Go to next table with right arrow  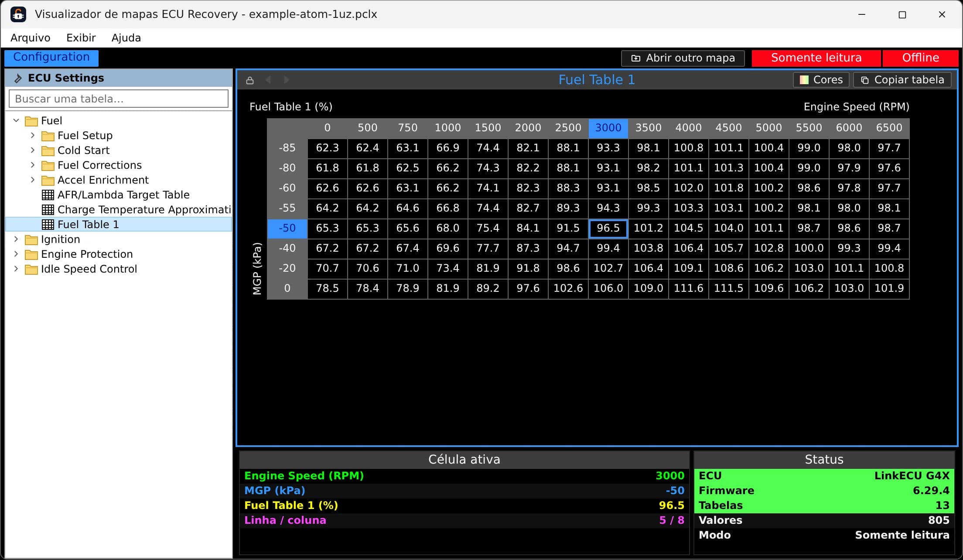pyautogui.click(x=287, y=80)
